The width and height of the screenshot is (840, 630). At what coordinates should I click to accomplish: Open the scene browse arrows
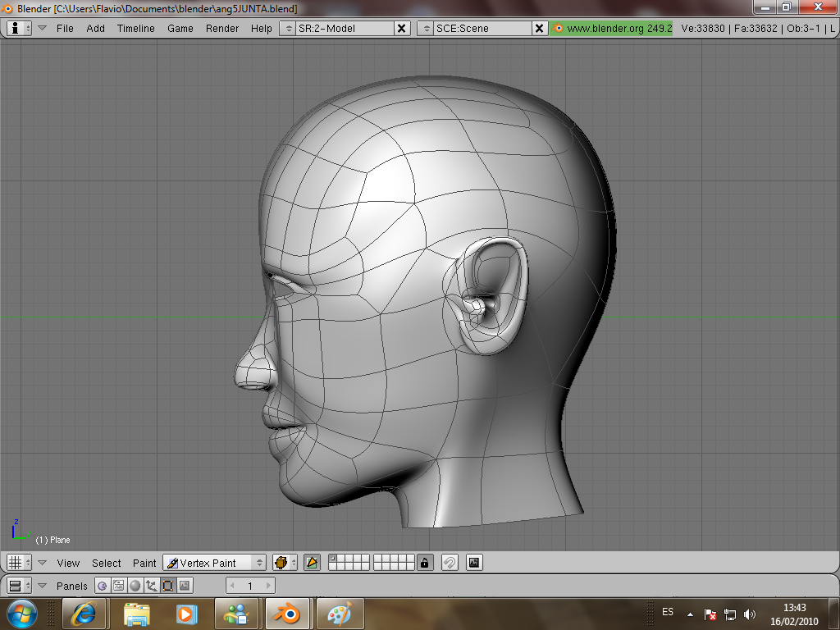pyautogui.click(x=426, y=29)
